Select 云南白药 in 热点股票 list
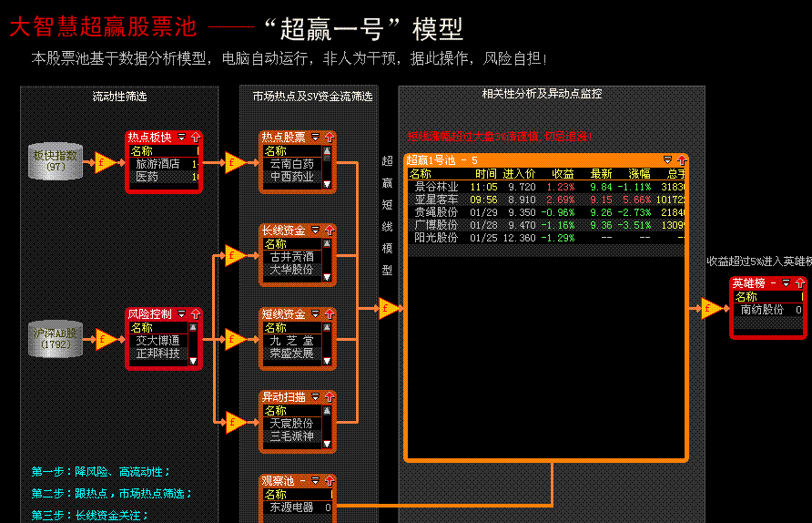The width and height of the screenshot is (812, 523). click(x=292, y=164)
